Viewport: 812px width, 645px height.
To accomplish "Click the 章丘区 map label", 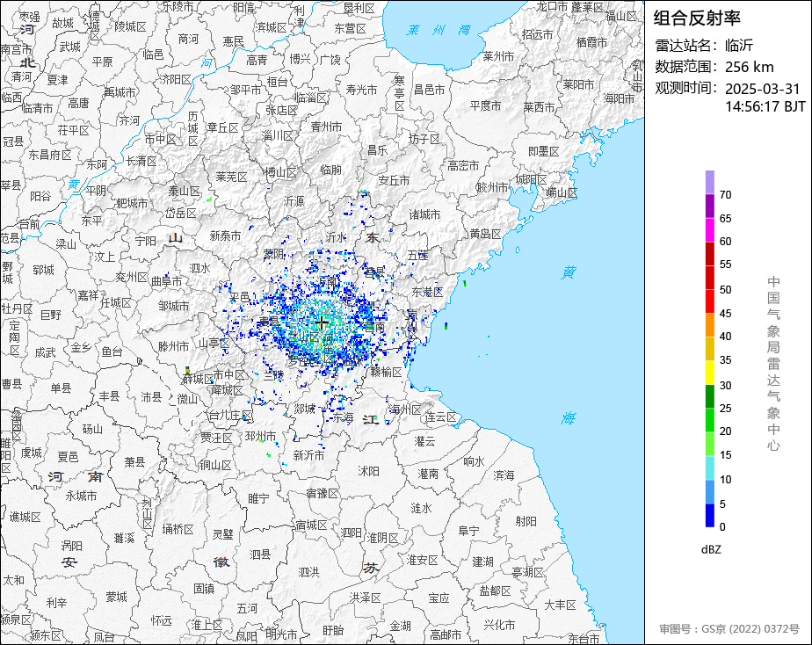I will pyautogui.click(x=222, y=127).
